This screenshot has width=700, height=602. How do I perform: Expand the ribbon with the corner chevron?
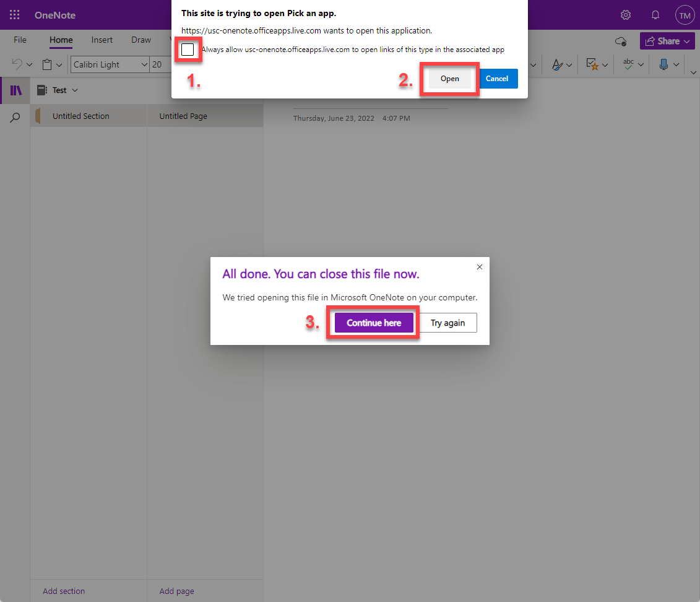693,72
